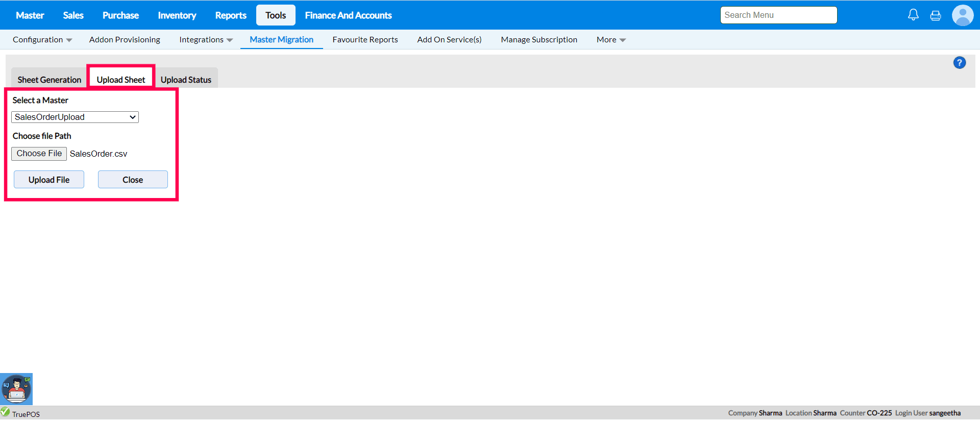Switch to the Sheet Generation tab

tap(50, 79)
